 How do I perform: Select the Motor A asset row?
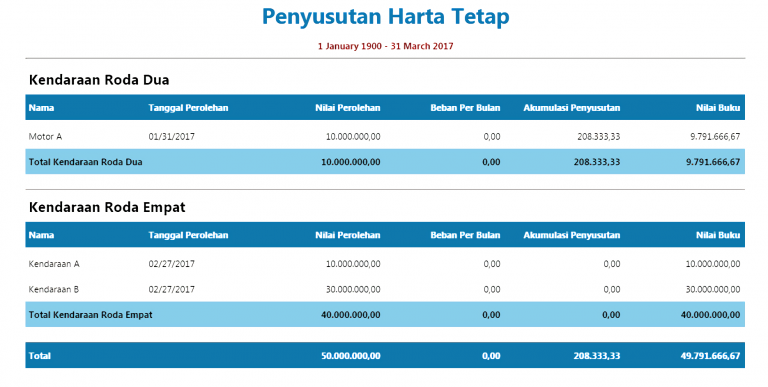pyautogui.click(x=385, y=137)
